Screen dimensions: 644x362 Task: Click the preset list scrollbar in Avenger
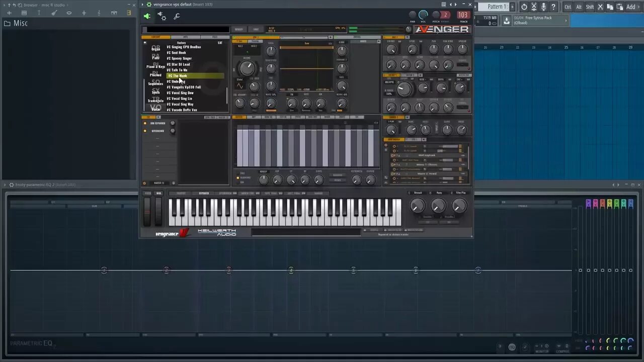[x=227, y=96]
